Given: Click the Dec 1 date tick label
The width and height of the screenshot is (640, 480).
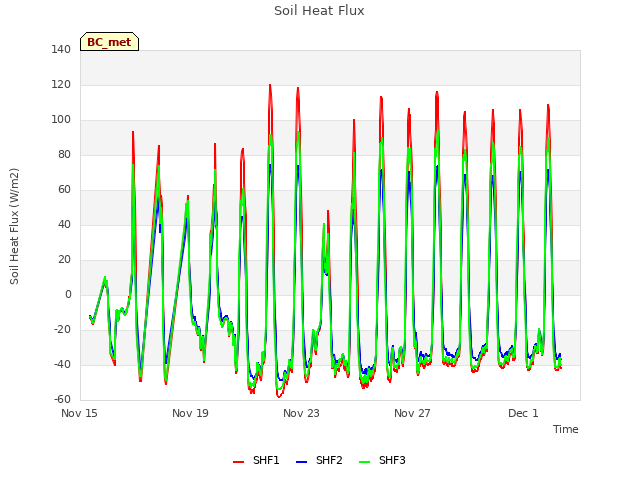Looking at the screenshot, I should [523, 413].
